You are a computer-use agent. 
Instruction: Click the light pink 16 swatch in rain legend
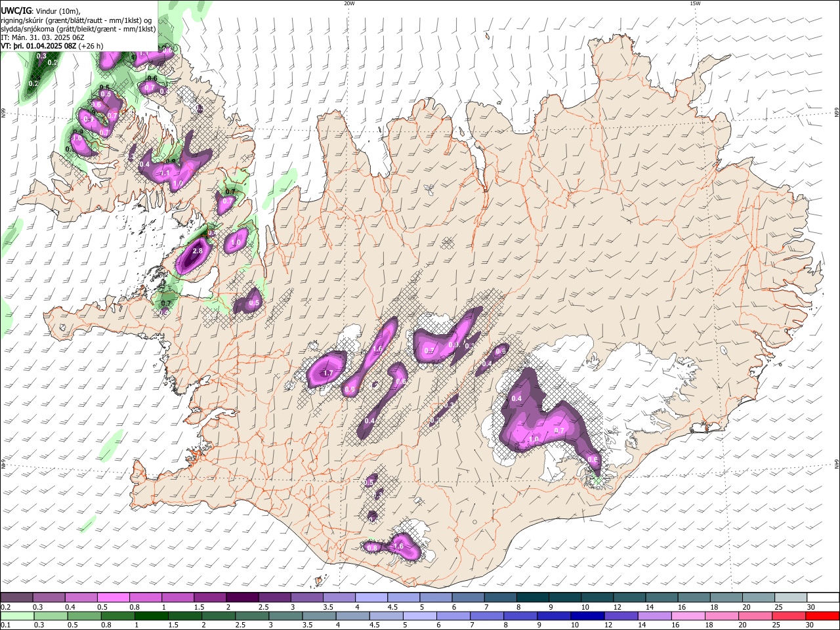click(688, 616)
